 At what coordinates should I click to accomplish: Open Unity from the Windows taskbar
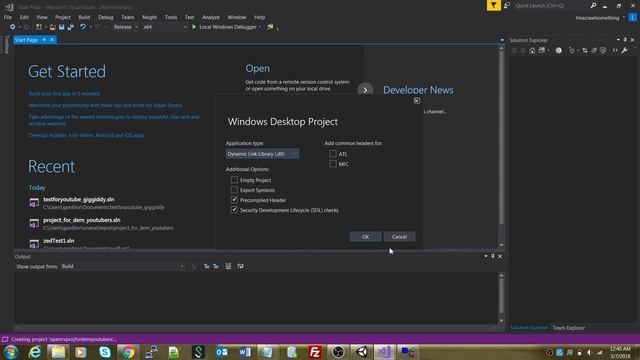click(362, 352)
